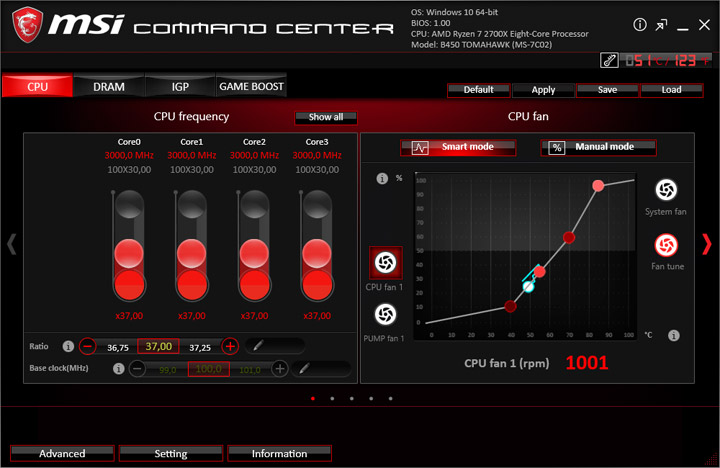Open the Information button
Image resolution: width=720 pixels, height=468 pixels.
(279, 454)
